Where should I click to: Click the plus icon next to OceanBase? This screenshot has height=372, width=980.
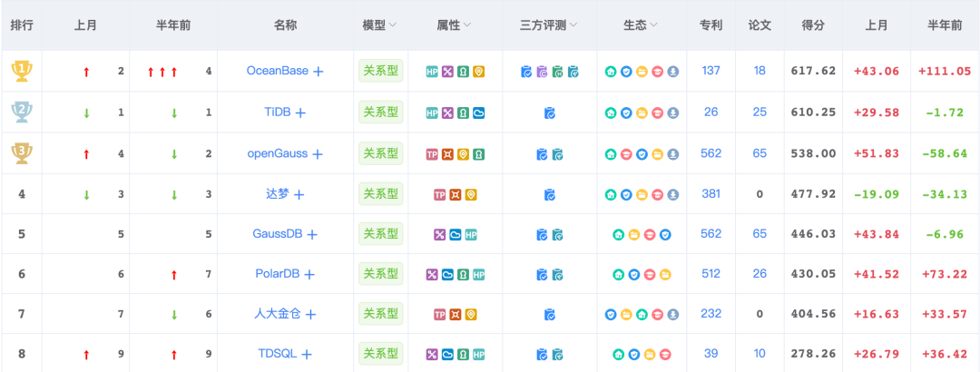pyautogui.click(x=318, y=72)
